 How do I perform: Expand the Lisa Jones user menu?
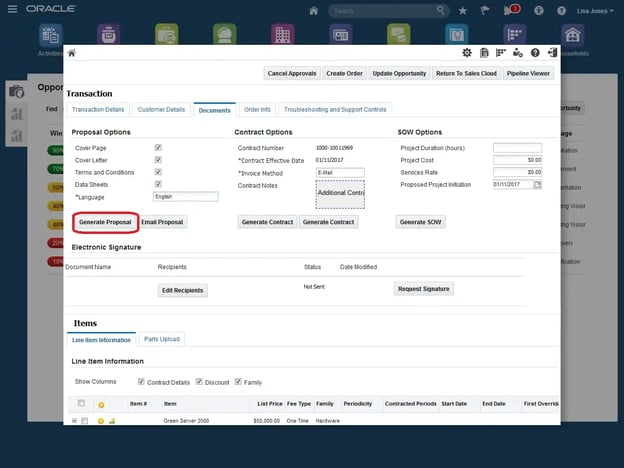tap(597, 10)
